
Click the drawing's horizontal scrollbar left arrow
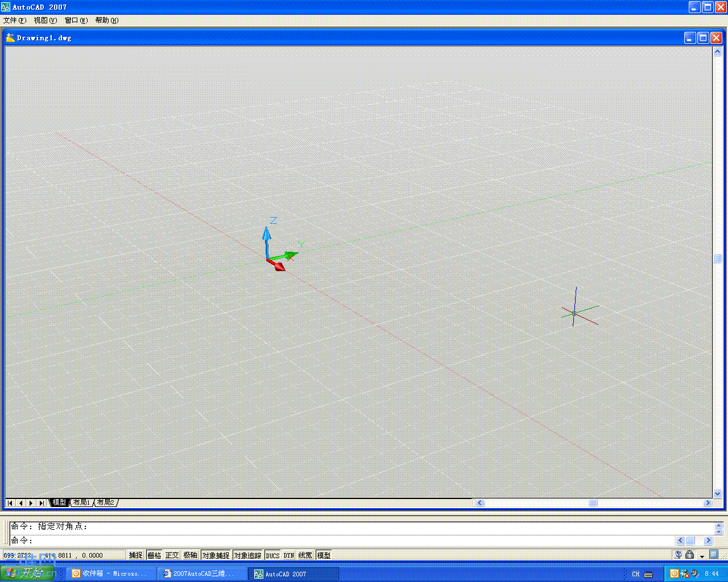click(x=480, y=503)
